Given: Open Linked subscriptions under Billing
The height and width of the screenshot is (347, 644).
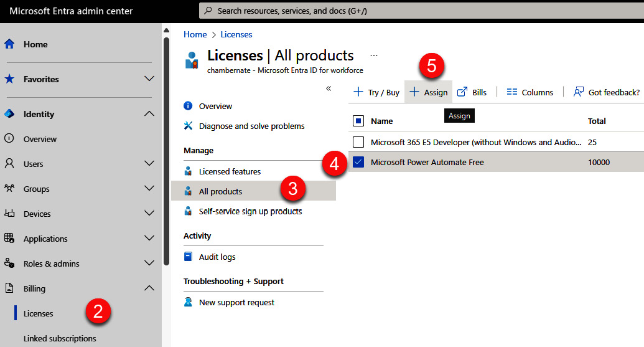Looking at the screenshot, I should pos(60,338).
